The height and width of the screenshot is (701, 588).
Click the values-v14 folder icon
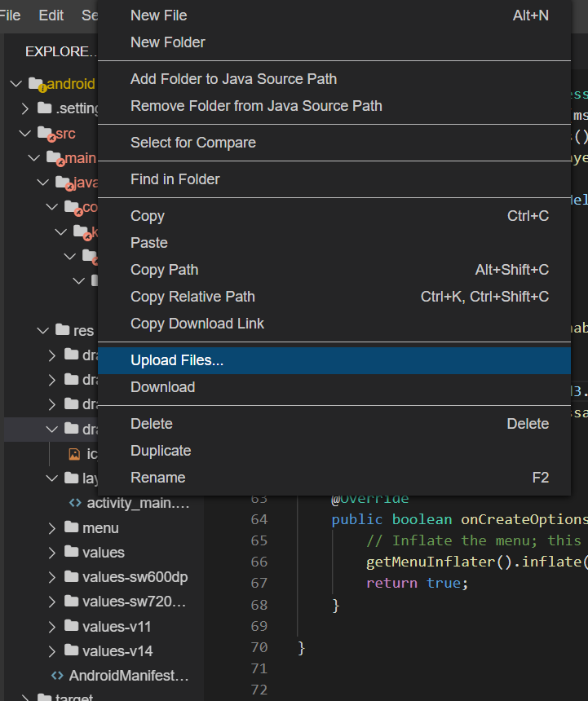coord(71,650)
